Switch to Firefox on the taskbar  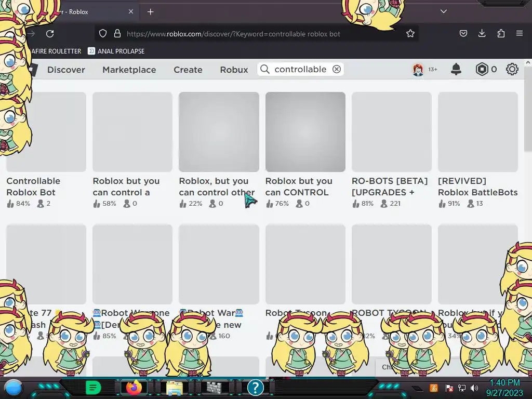point(134,388)
